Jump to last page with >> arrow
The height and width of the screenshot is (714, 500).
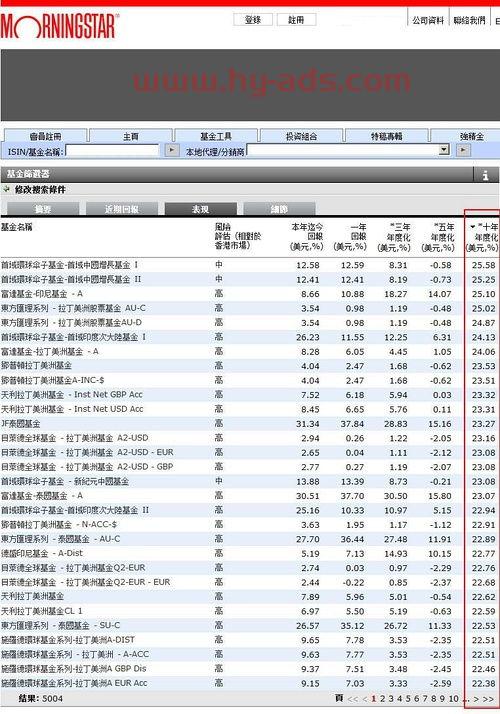[x=488, y=699]
